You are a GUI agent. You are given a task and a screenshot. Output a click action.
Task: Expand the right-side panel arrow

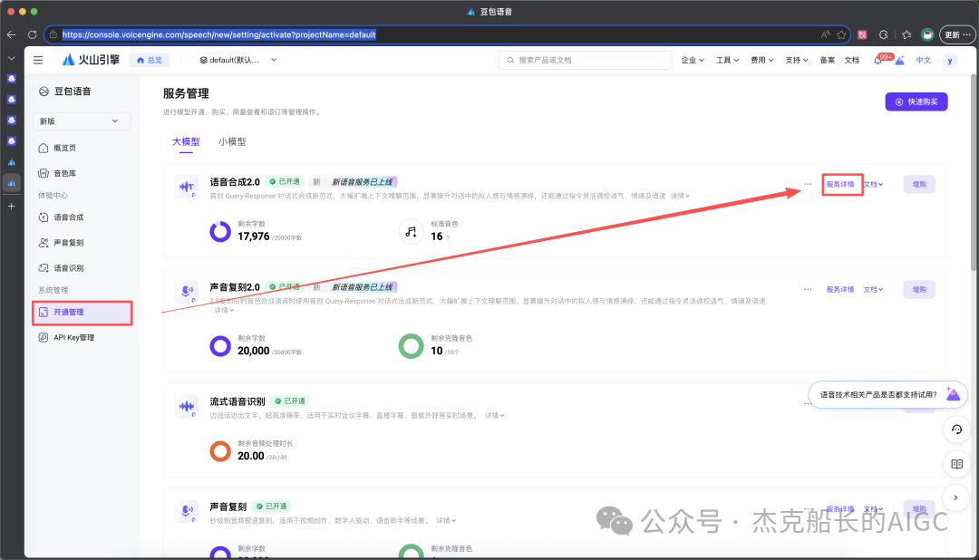point(956,497)
